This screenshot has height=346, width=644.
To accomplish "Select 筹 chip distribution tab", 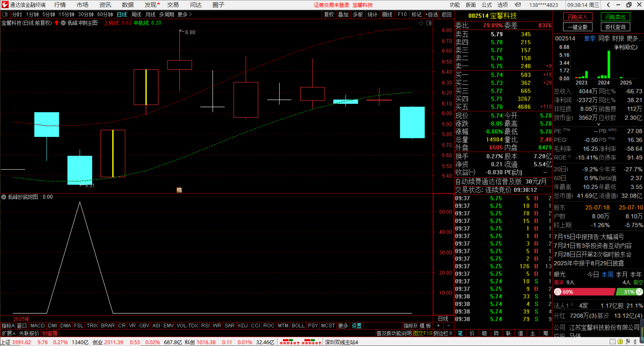I will coord(545,333).
